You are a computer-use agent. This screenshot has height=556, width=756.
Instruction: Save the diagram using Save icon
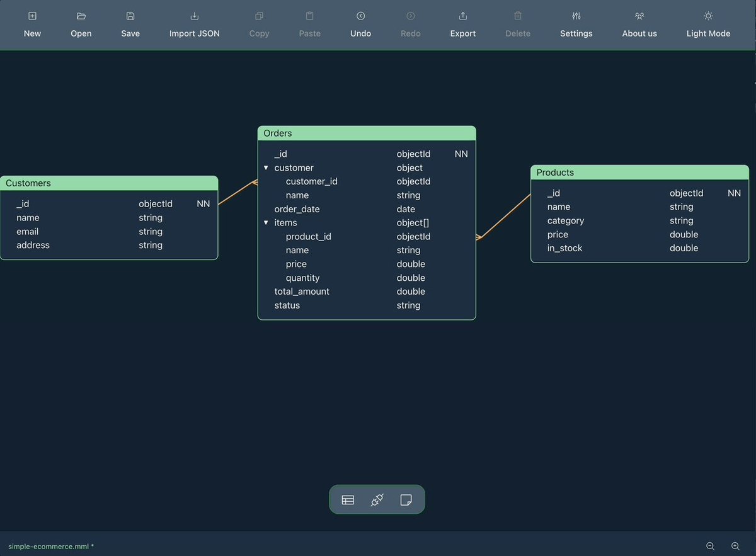(x=130, y=16)
